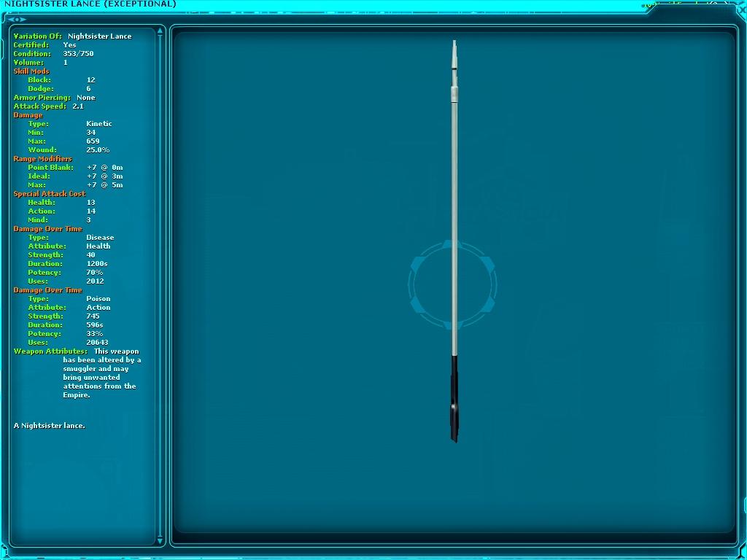747x560 pixels.
Task: Click the stats panel scroll up arrow
Action: [x=160, y=31]
